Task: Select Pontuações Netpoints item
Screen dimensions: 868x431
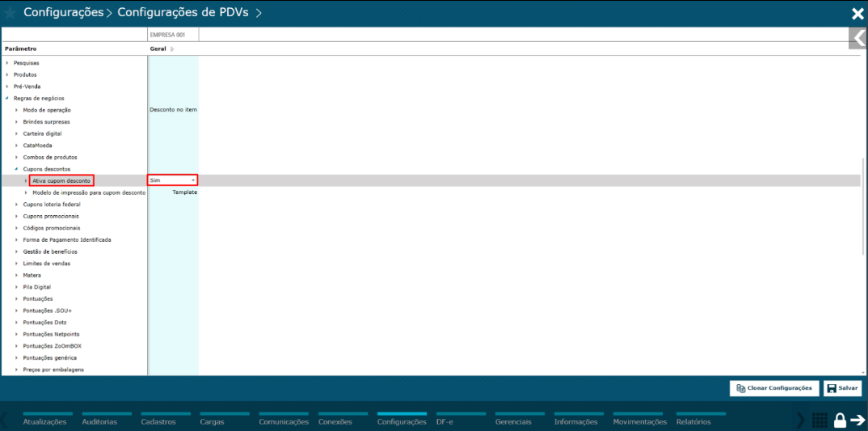Action: 52,334
